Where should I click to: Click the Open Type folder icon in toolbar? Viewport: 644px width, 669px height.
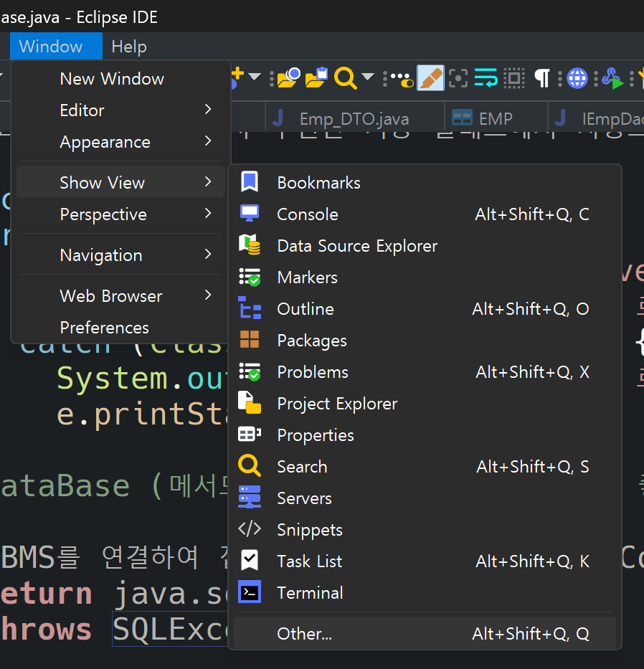point(288,78)
